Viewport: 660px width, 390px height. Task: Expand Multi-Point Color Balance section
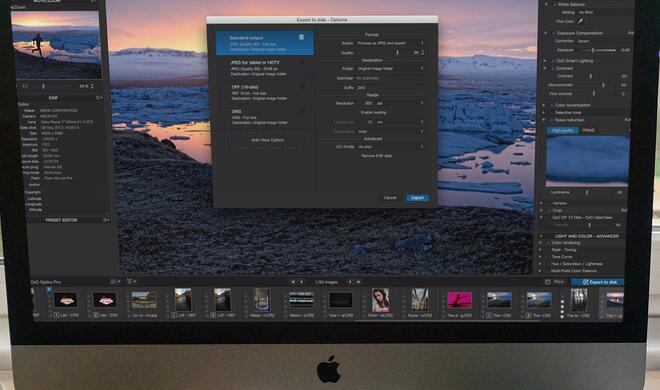[540, 271]
